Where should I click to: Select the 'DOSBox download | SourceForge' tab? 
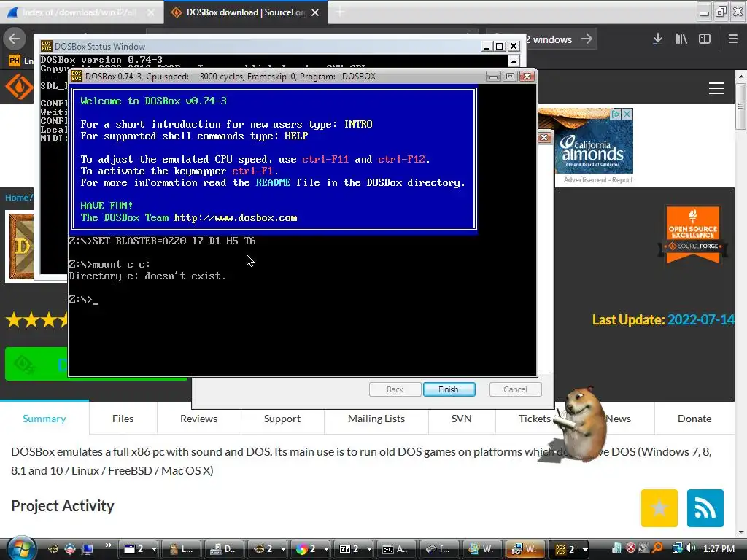pyautogui.click(x=245, y=12)
